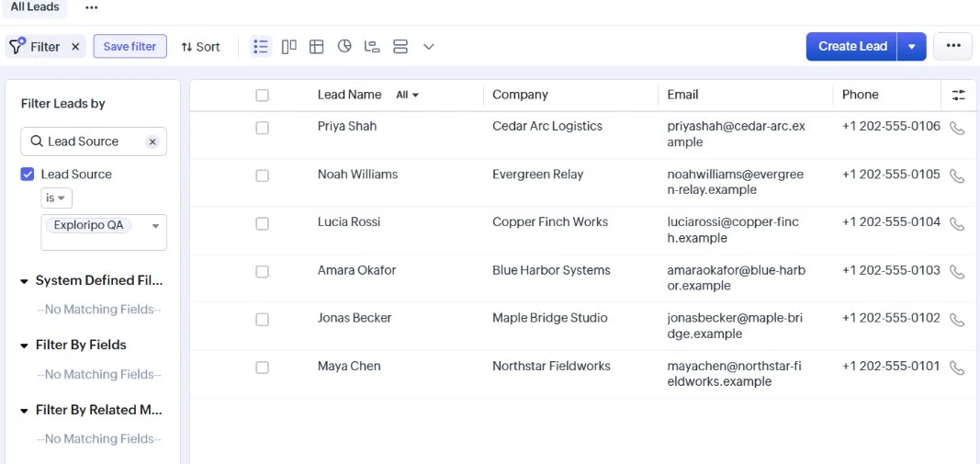Viewport: 980px width, 464px height.
Task: Open the Lucia Rossi lead
Action: pos(349,222)
